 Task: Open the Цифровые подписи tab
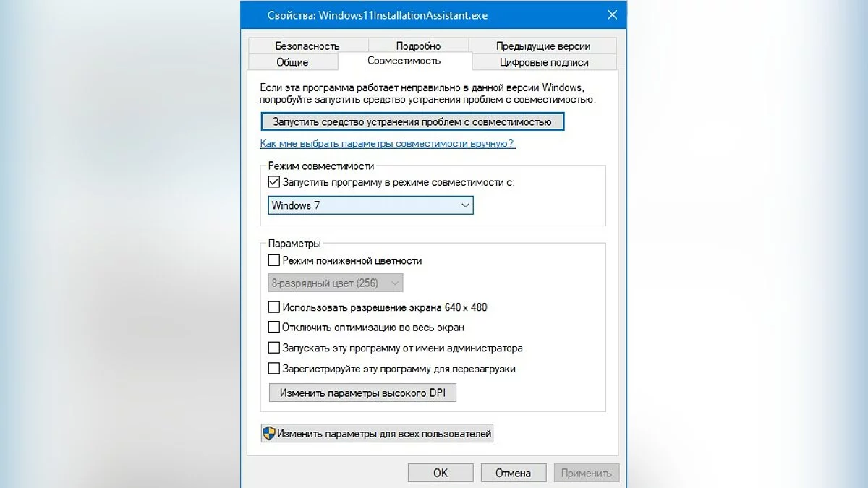[544, 62]
